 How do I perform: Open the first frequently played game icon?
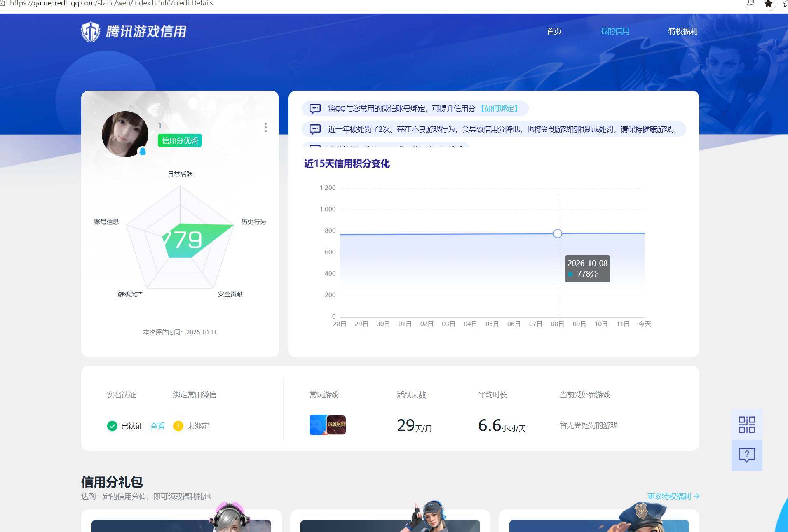click(318, 425)
